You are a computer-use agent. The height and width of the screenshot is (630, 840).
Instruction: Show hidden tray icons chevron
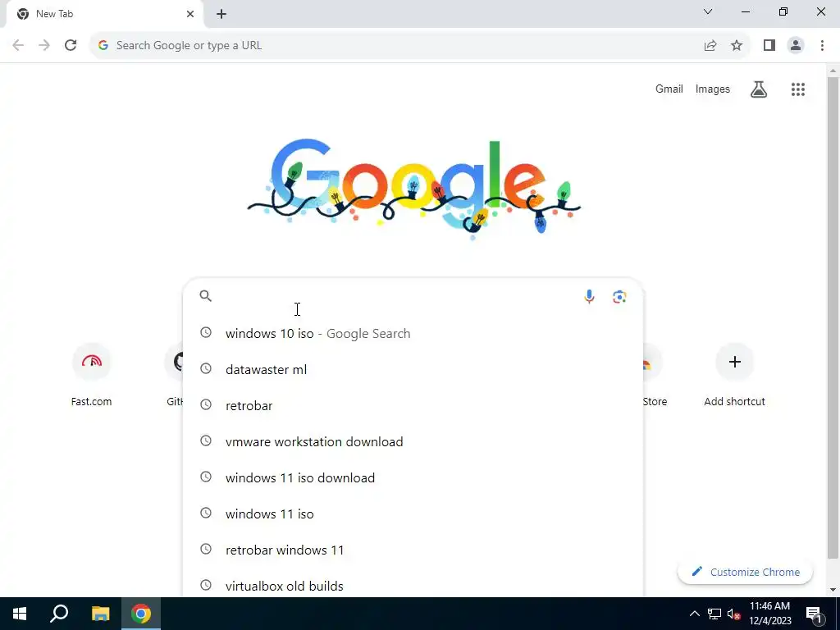pos(694,614)
